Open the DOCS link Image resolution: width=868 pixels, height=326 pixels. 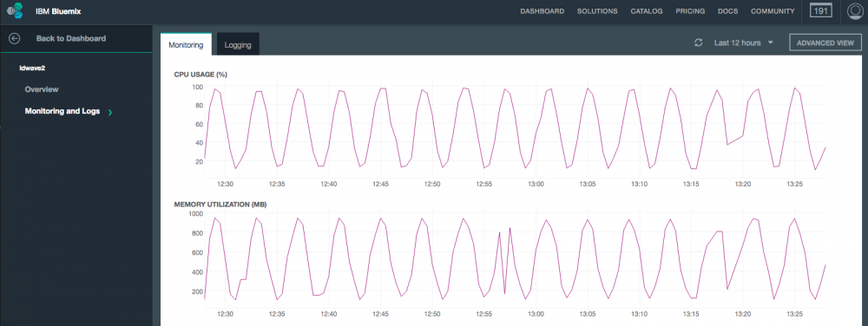click(x=728, y=11)
